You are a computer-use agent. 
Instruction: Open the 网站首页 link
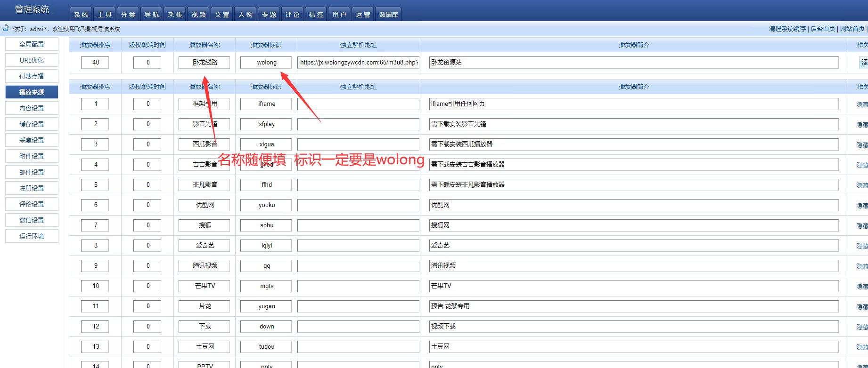(x=852, y=29)
